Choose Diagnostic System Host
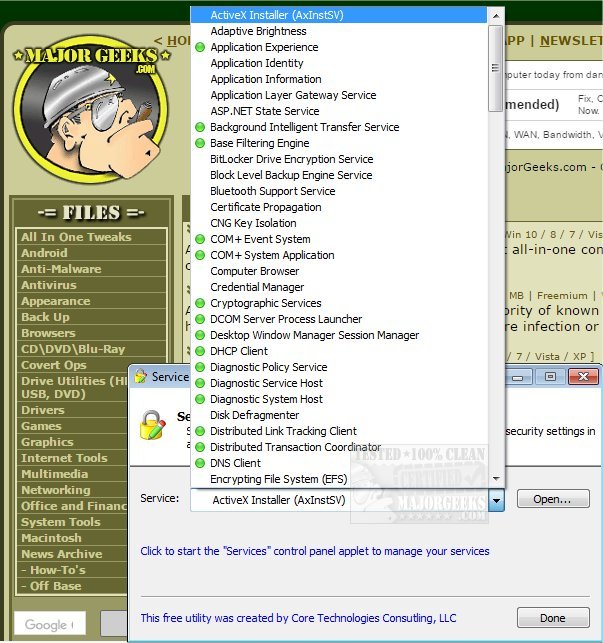The image size is (603, 643). pyautogui.click(x=339, y=399)
